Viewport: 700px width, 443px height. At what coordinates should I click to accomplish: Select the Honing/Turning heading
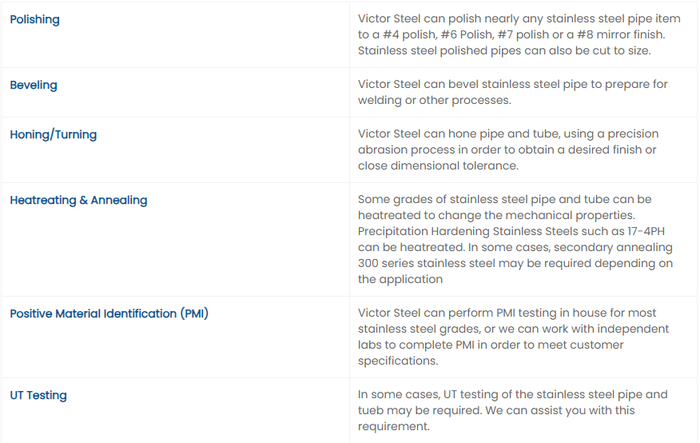(53, 134)
